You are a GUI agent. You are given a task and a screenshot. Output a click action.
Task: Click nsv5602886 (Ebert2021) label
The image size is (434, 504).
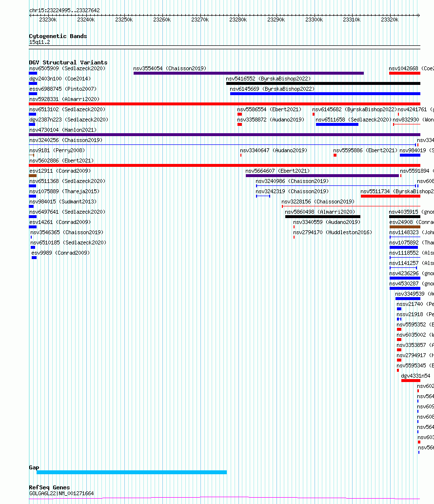pos(61,161)
